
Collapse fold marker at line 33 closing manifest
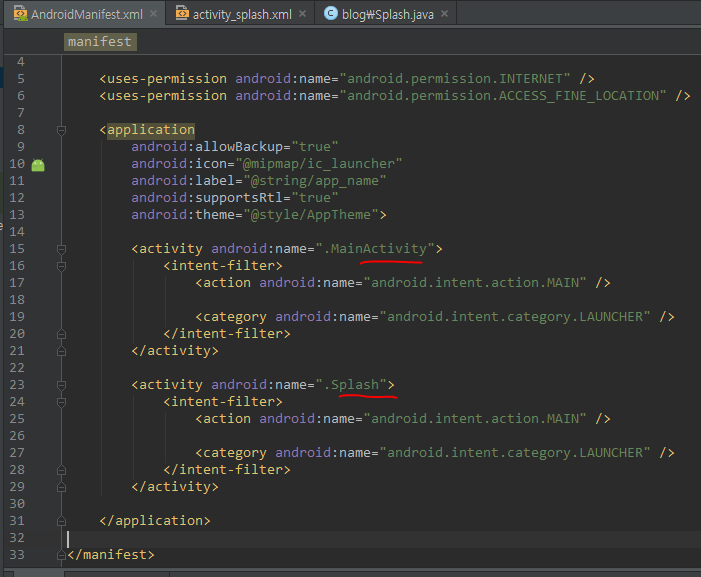click(x=62, y=555)
